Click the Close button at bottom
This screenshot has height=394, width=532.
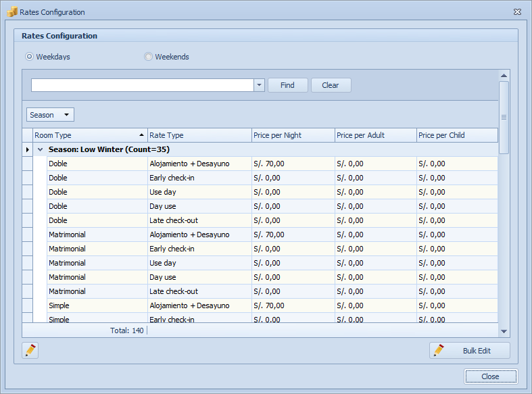[490, 376]
